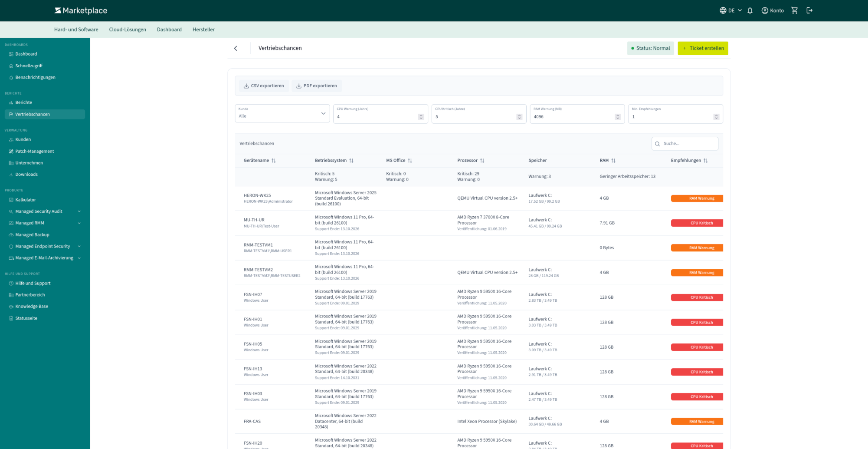Open Patch-Management in sidebar
This screenshot has width=868, height=449.
tap(45, 151)
